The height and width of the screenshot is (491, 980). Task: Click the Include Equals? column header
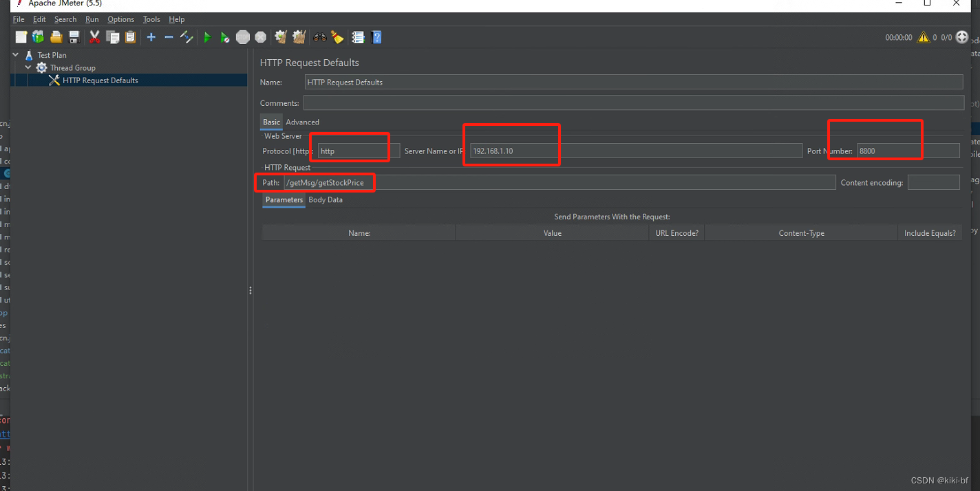tap(930, 232)
